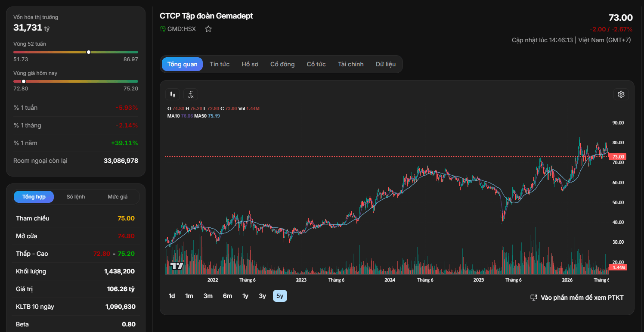Select the 1d time range
The width and height of the screenshot is (644, 332).
click(172, 296)
